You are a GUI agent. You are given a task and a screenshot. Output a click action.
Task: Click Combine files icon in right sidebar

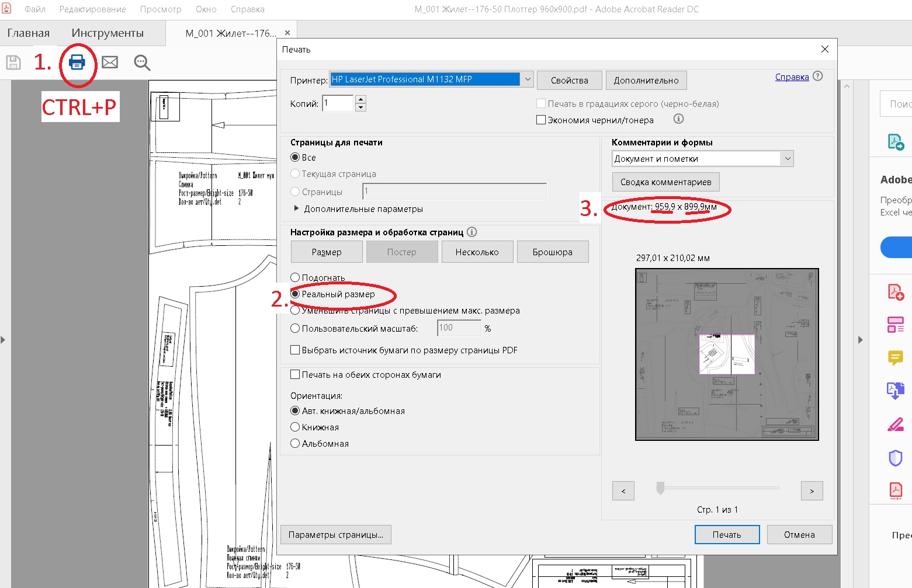[x=896, y=390]
